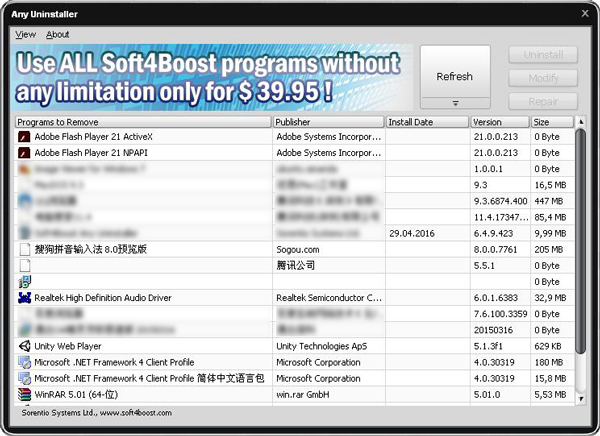Click the 29.04.2016 install date cell
Screen dimensions: 600x436
click(428, 234)
